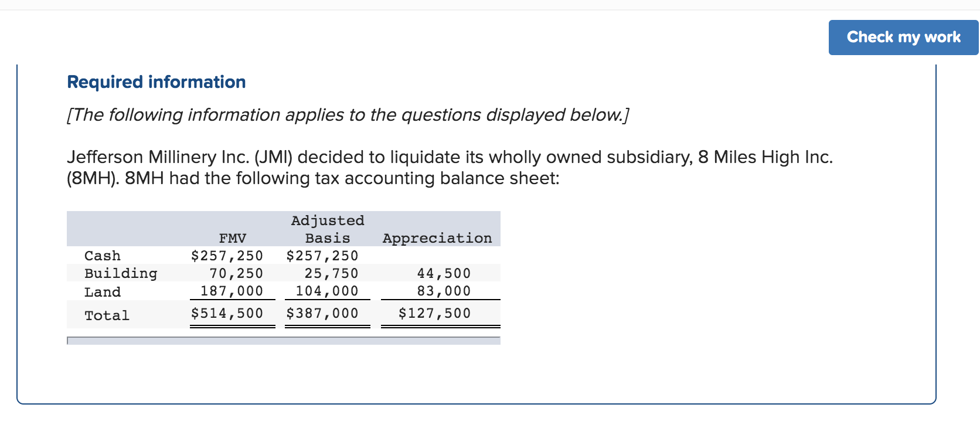Screen dimensions: 980x428
Task: Click the 70,250 building FMV value
Action: pyautogui.click(x=238, y=273)
